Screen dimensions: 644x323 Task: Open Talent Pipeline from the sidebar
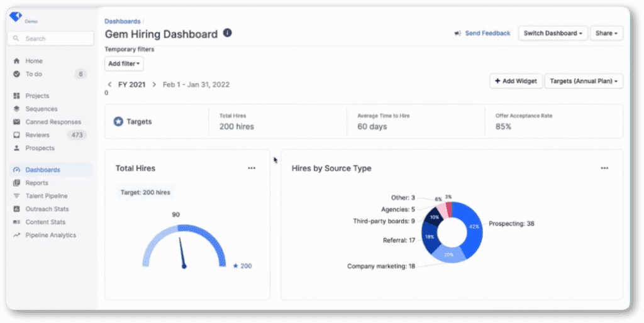click(x=46, y=196)
